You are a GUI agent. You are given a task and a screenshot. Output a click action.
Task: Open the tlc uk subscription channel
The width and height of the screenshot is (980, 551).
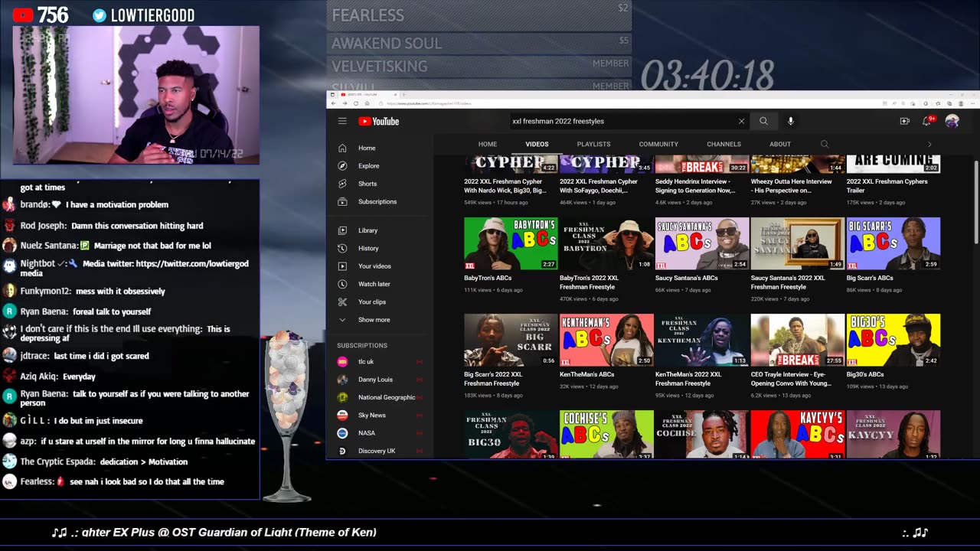tap(380, 361)
